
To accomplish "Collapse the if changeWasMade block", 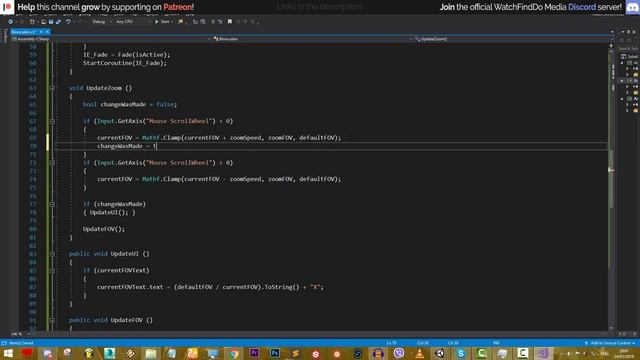I will [52, 204].
